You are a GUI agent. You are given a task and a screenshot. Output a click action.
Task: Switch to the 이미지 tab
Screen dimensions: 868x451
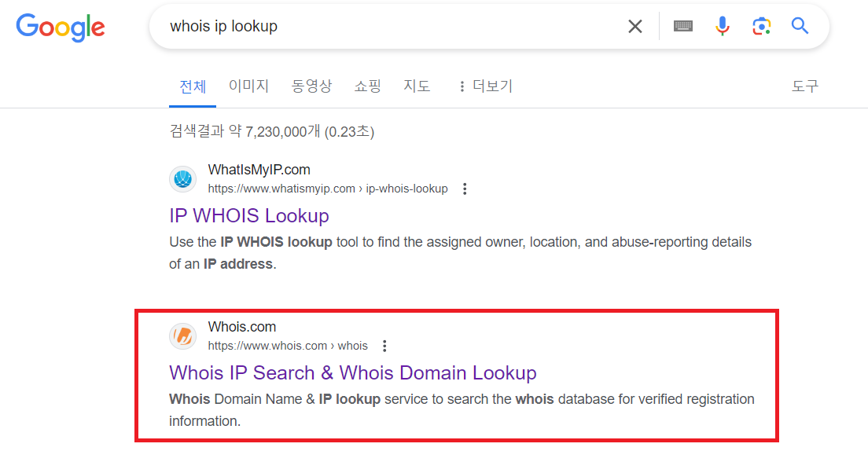tap(248, 86)
